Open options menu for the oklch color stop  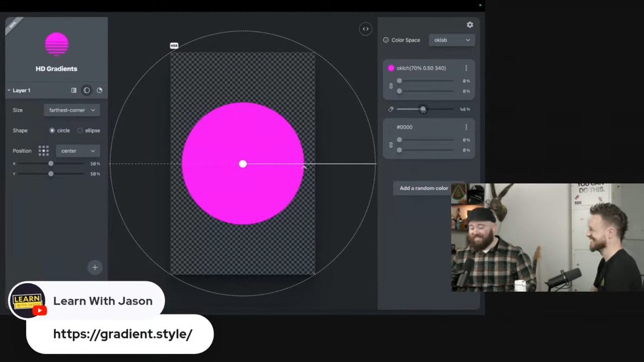click(466, 68)
